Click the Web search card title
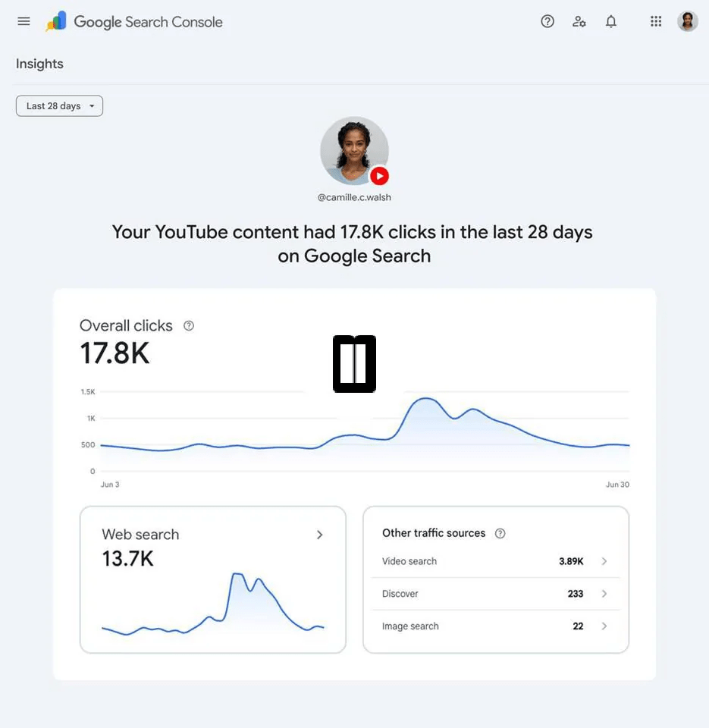The image size is (709, 728). click(140, 535)
